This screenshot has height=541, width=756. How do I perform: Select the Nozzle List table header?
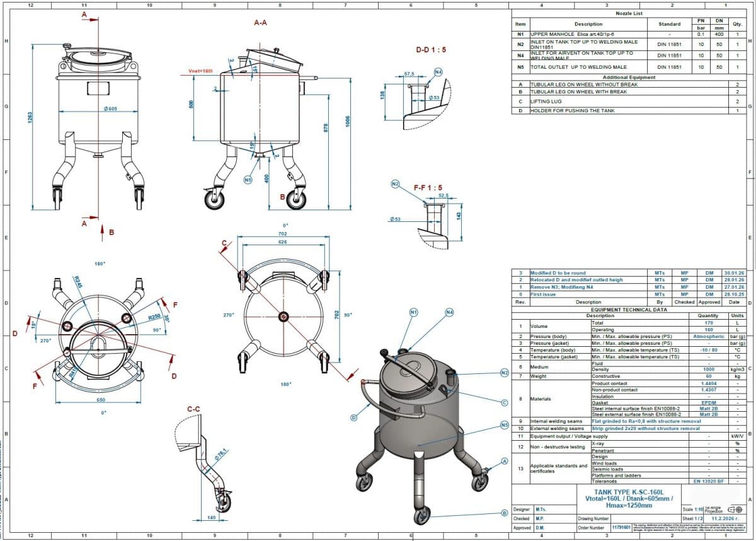[629, 13]
